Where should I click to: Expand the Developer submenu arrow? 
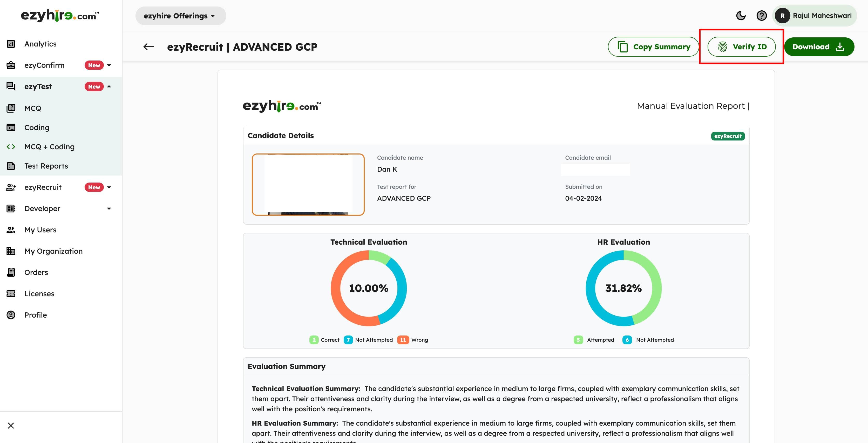[x=109, y=208]
